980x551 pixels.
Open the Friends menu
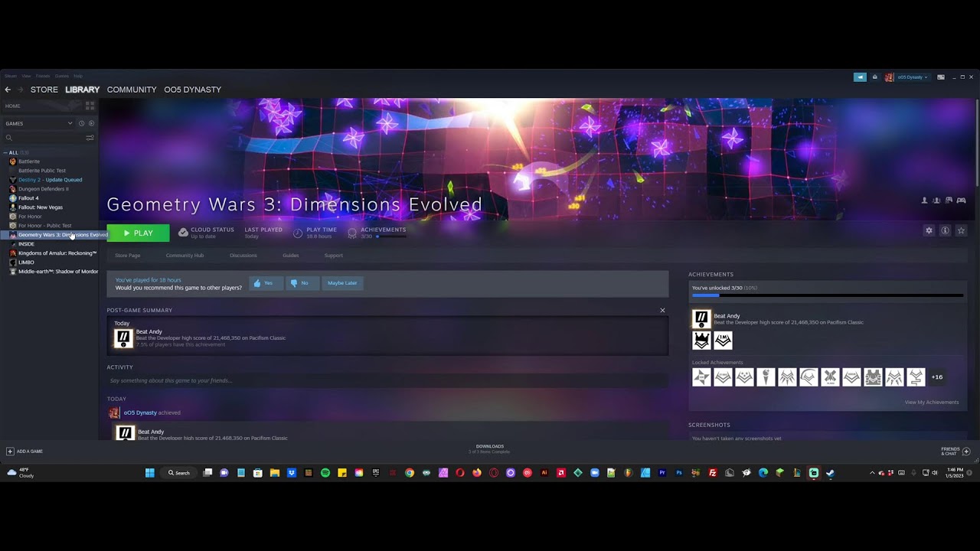tap(43, 76)
